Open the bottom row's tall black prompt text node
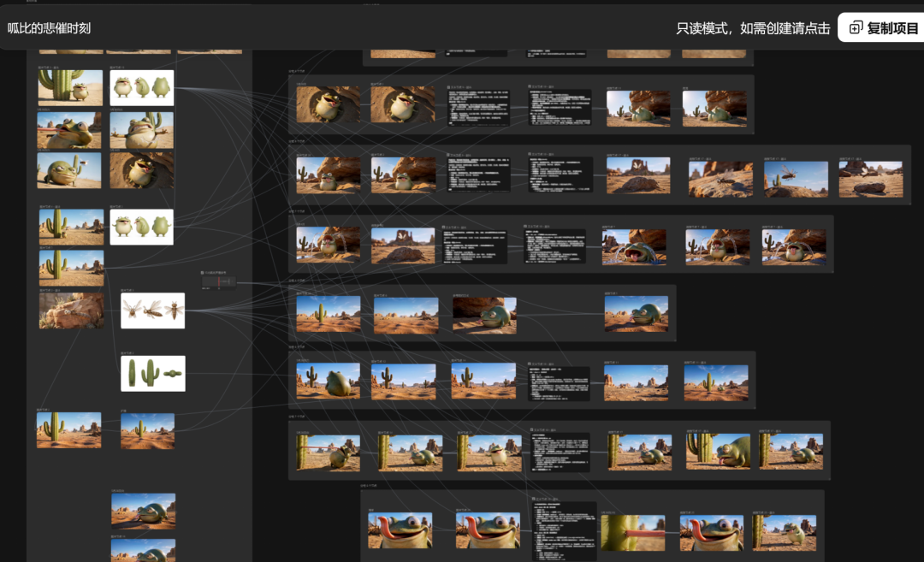Image resolution: width=924 pixels, height=562 pixels. pos(564,530)
